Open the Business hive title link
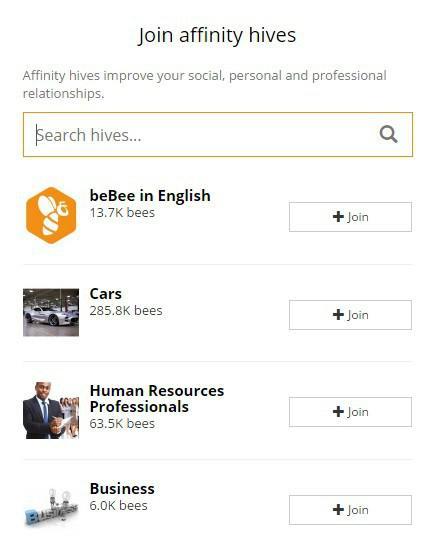Viewport: 438px width, 541px height. coord(122,489)
